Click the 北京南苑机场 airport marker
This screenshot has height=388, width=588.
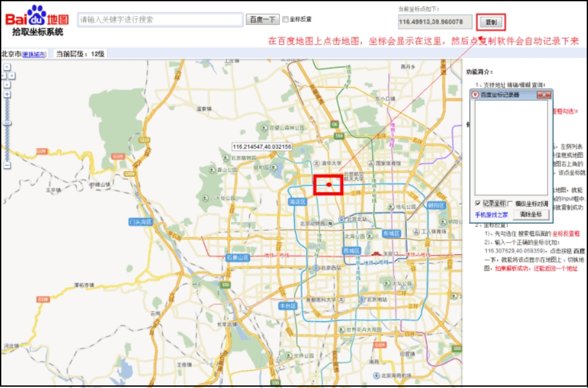point(376,375)
